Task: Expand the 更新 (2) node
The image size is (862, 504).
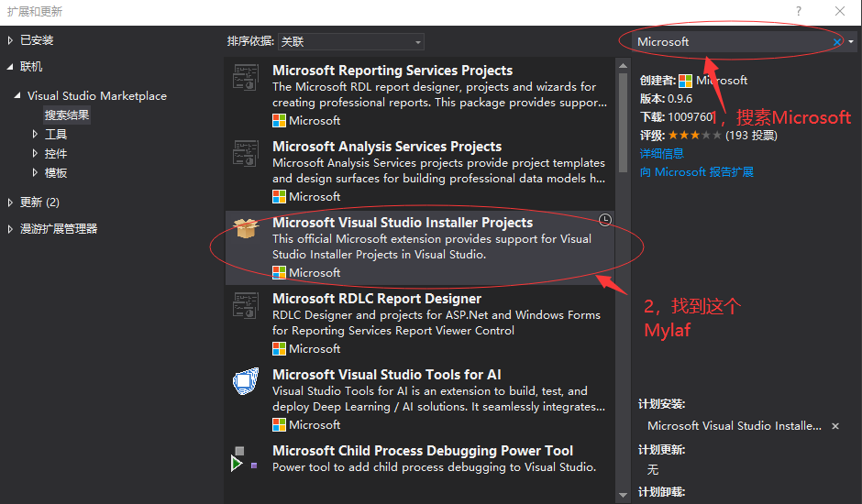Action: click(x=10, y=202)
